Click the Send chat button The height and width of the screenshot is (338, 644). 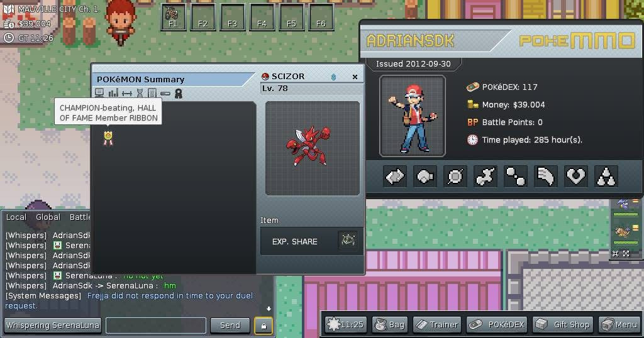[x=230, y=325]
